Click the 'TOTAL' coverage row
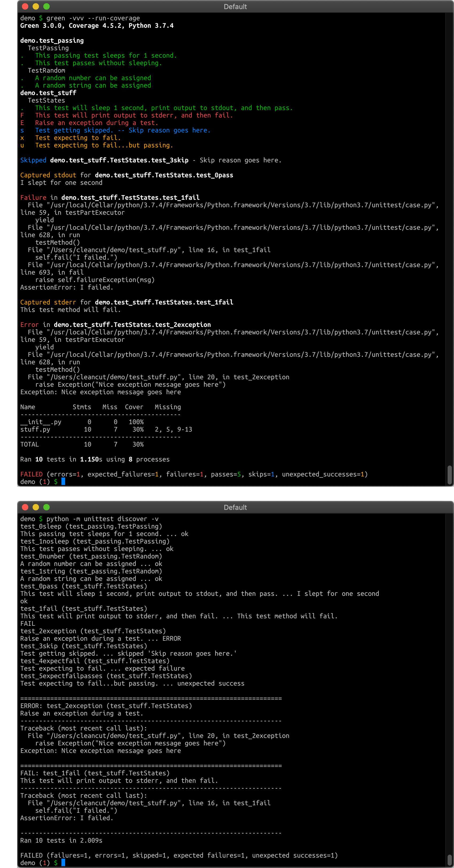 (x=82, y=444)
